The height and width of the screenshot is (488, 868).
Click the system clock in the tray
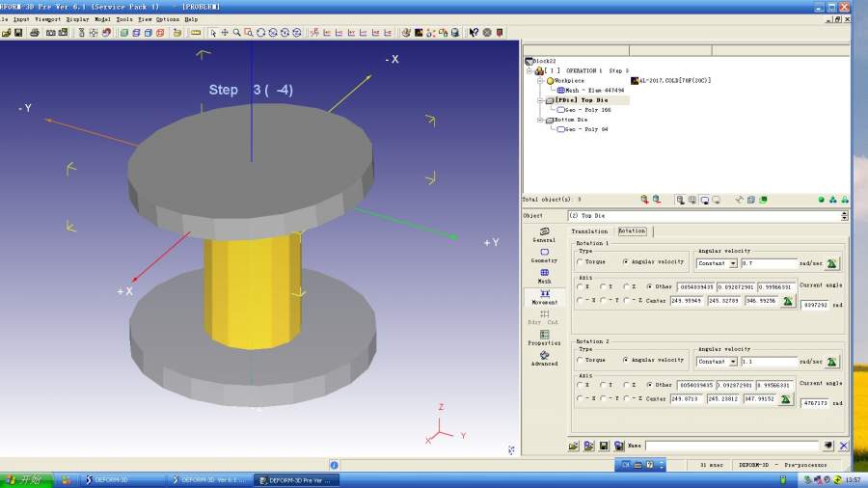tap(854, 480)
